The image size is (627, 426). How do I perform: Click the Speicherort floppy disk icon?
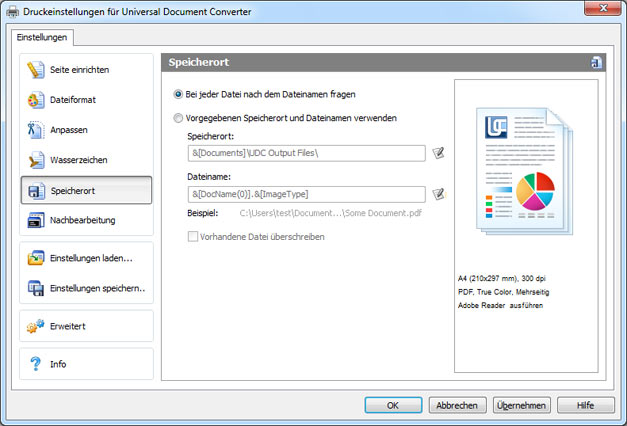tap(36, 191)
